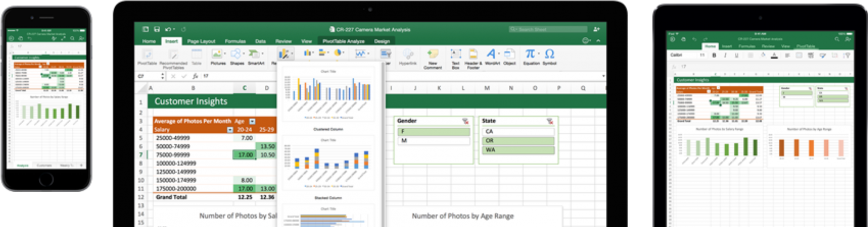The width and height of the screenshot is (868, 227).
Task: Click the Equation pi icon
Action: point(531,56)
